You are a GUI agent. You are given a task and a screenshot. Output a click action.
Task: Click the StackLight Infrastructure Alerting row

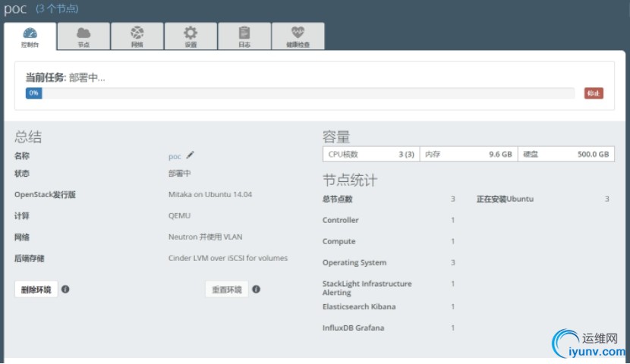(389, 287)
